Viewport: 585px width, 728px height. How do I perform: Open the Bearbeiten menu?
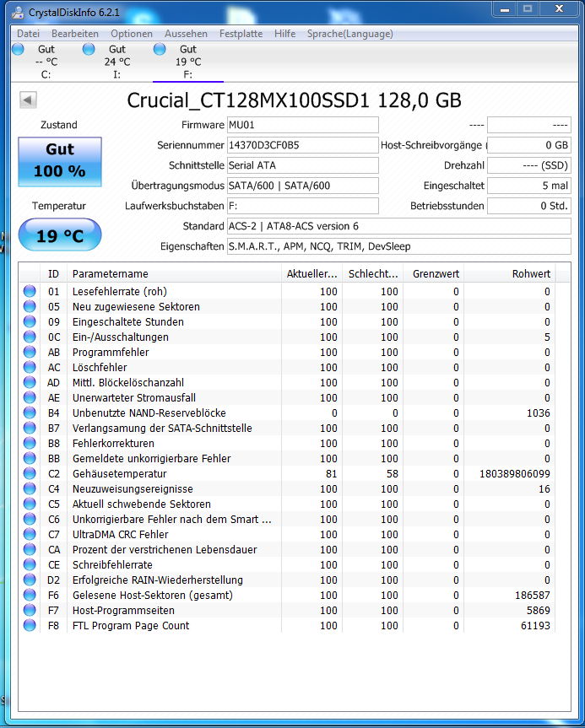point(75,34)
